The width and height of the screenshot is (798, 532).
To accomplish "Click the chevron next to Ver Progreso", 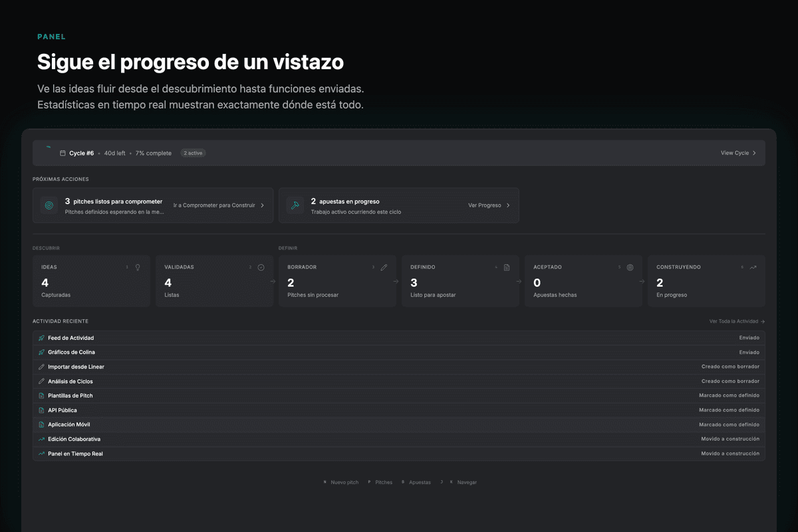I will [x=508, y=205].
